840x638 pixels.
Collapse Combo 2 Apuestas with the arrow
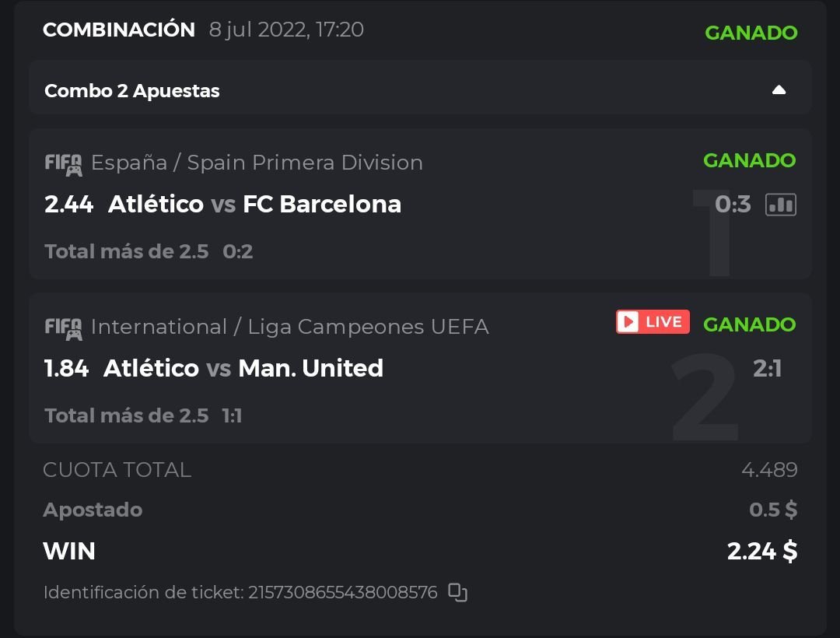(x=779, y=90)
